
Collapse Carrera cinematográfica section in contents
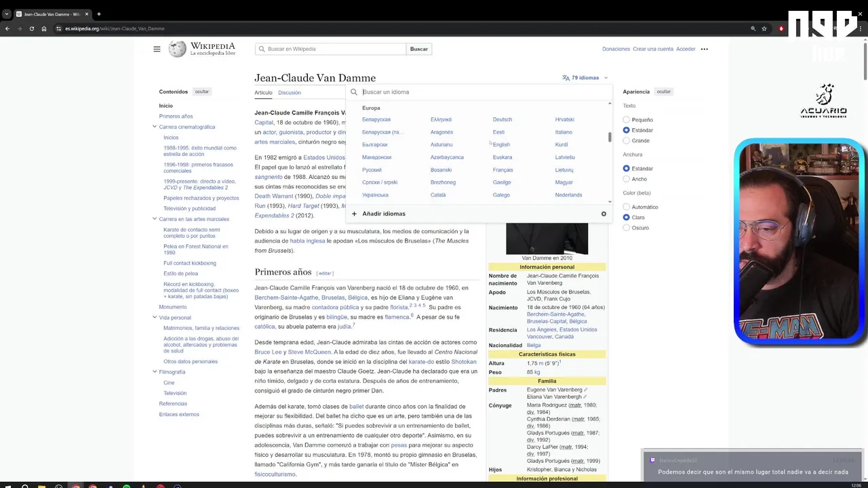click(x=154, y=127)
